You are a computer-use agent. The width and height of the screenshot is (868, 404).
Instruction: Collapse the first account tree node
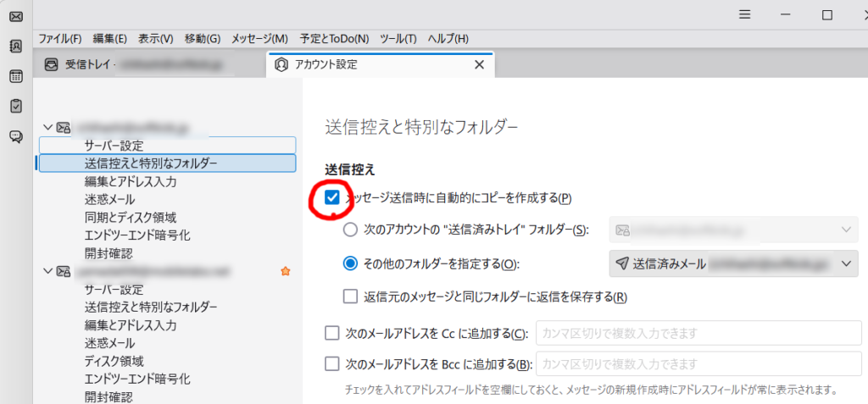point(47,127)
